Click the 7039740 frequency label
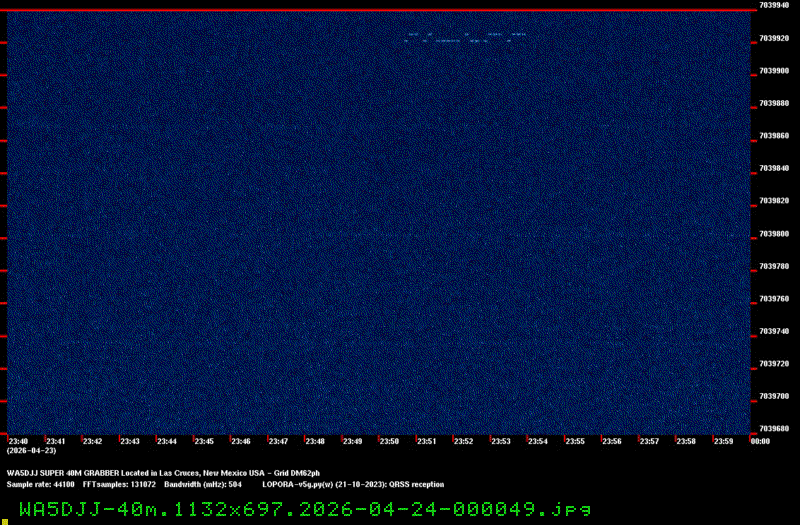Viewport: 800px width, 525px height. click(x=774, y=331)
